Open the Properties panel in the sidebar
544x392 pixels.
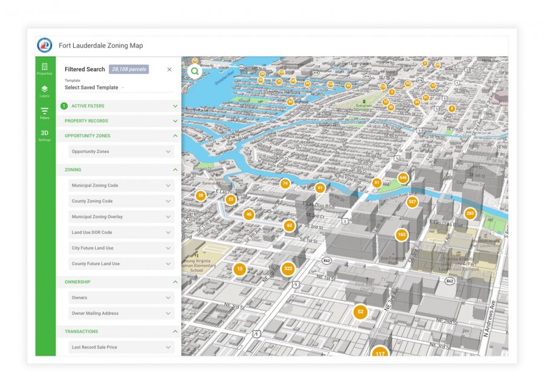(44, 68)
